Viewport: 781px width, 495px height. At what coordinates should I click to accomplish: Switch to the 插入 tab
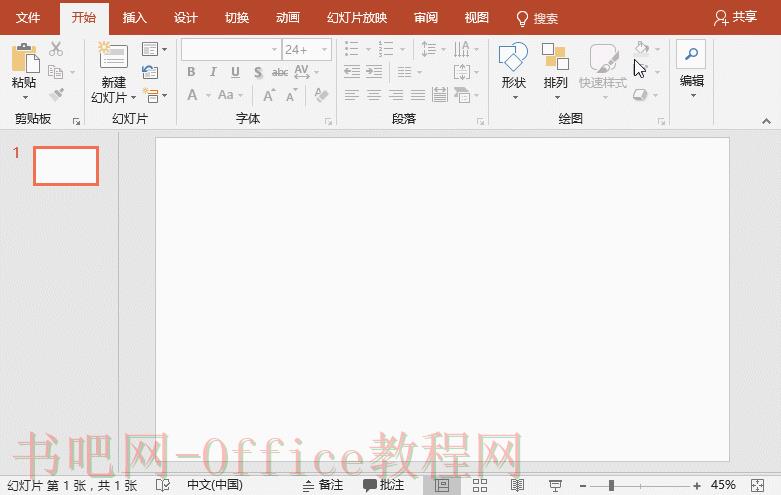click(134, 18)
